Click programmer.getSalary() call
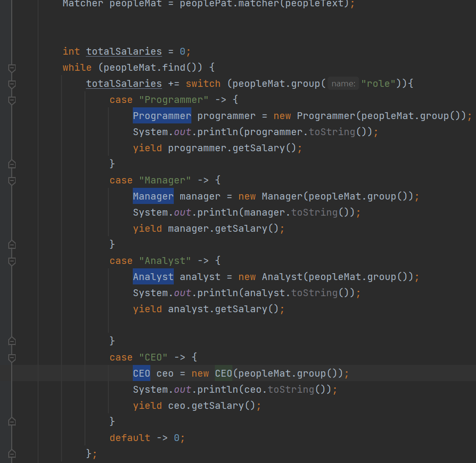 pos(232,148)
